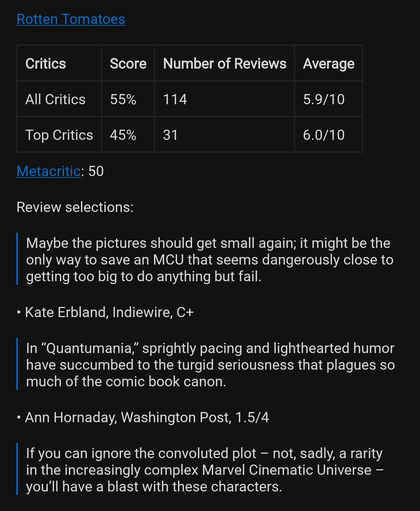Image resolution: width=420 pixels, height=511 pixels.
Task: Click the Kate Erbland, Indiewire attribution
Action: pos(109,312)
